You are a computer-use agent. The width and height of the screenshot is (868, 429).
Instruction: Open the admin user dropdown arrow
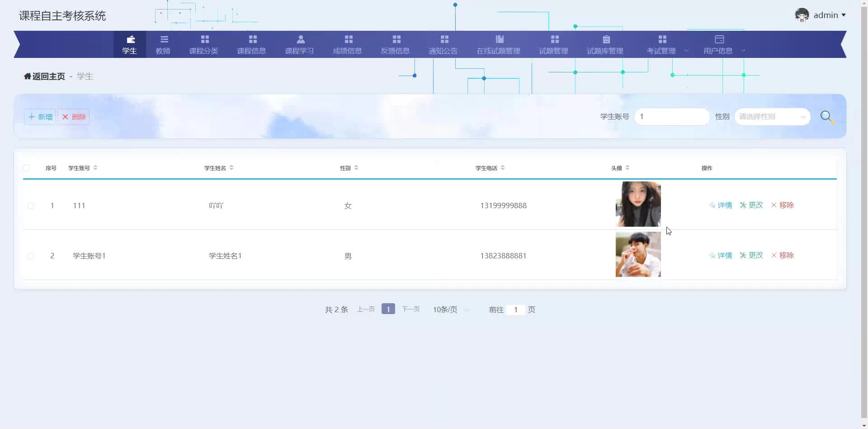point(844,15)
